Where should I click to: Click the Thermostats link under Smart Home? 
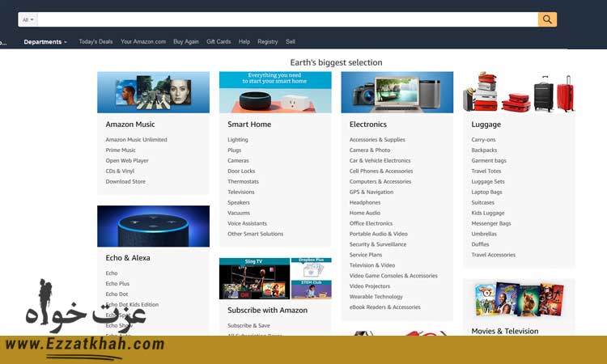[x=243, y=182]
